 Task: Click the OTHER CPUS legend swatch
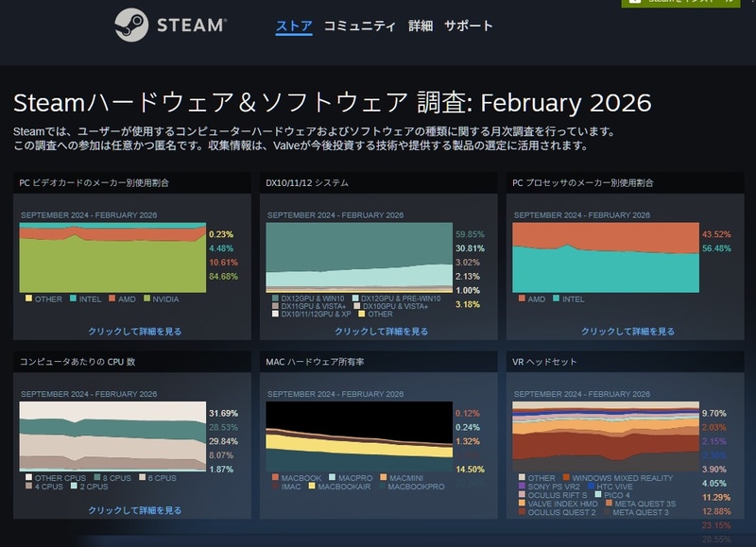coord(29,477)
